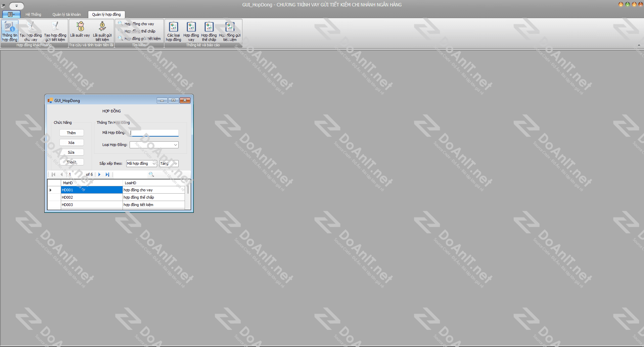Switch to Hệ Thống tab
Screen dimensions: 644x347
[33, 14]
